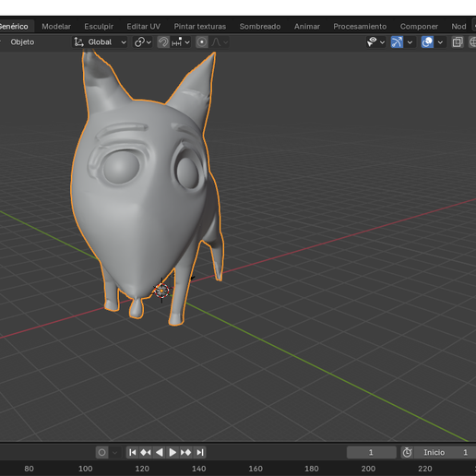Open the Pintar texturas workspace tab
The width and height of the screenshot is (476, 476).
tap(200, 27)
